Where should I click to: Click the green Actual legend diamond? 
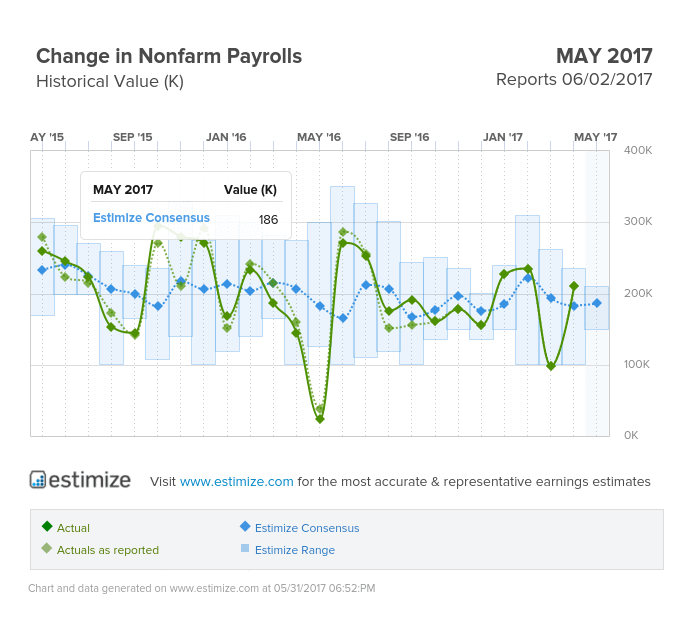tap(47, 526)
